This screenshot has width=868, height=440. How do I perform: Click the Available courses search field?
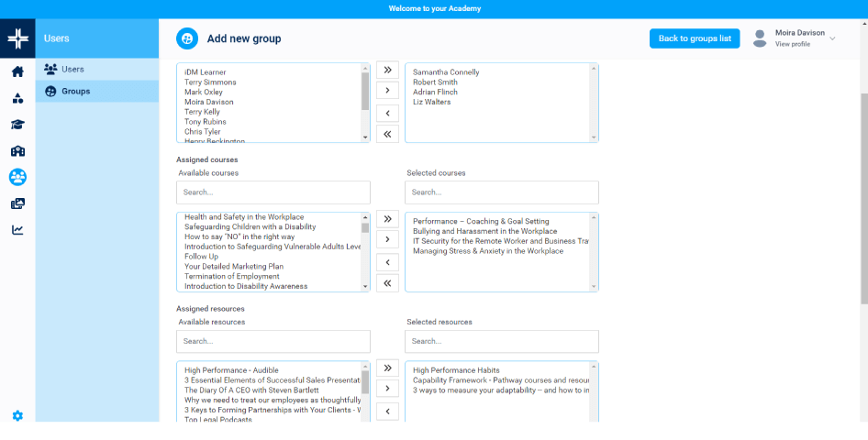273,192
